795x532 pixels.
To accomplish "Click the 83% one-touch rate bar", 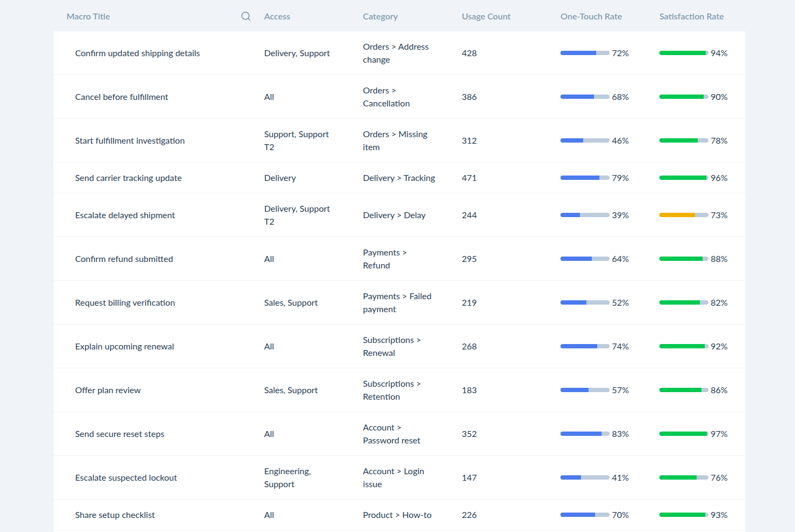I will (x=585, y=434).
